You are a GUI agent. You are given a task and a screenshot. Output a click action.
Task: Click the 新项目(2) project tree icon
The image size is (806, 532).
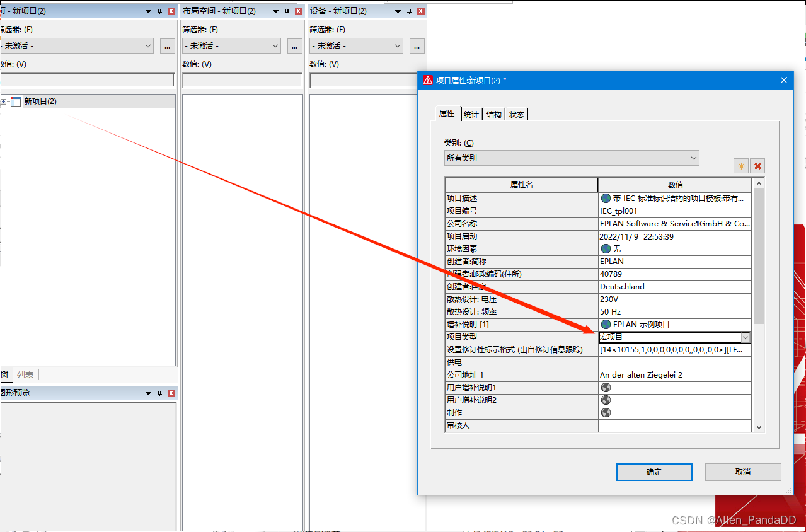[x=16, y=101]
